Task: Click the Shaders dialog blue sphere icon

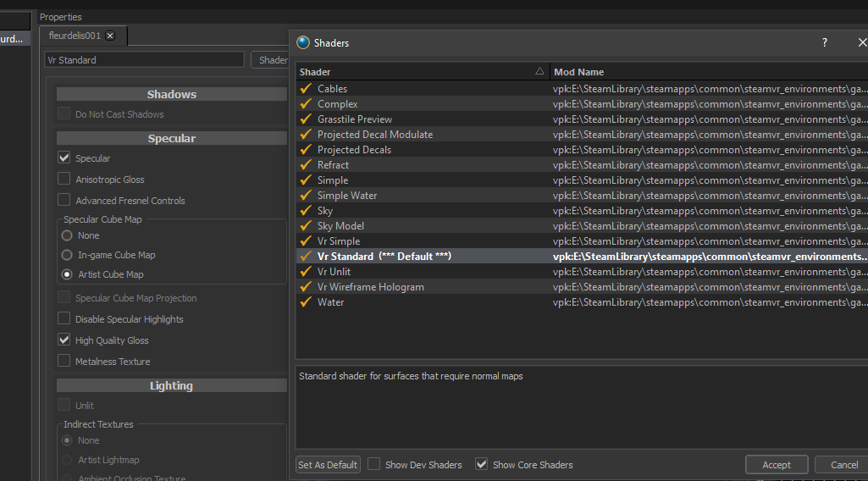Action: point(303,42)
